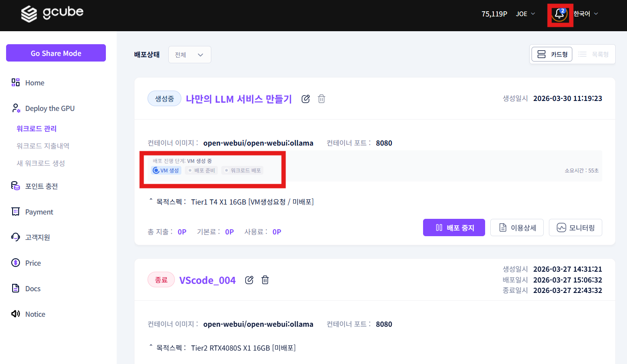Click trash icon next to VScode_004

point(265,280)
